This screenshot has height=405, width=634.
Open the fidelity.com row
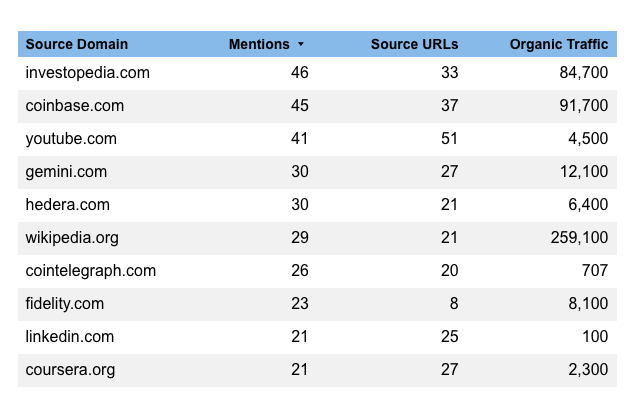click(65, 304)
